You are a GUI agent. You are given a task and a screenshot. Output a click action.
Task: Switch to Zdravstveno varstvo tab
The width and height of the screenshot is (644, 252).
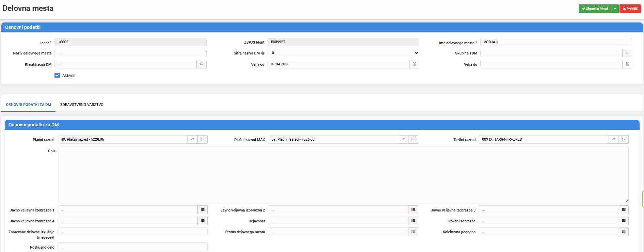click(82, 105)
